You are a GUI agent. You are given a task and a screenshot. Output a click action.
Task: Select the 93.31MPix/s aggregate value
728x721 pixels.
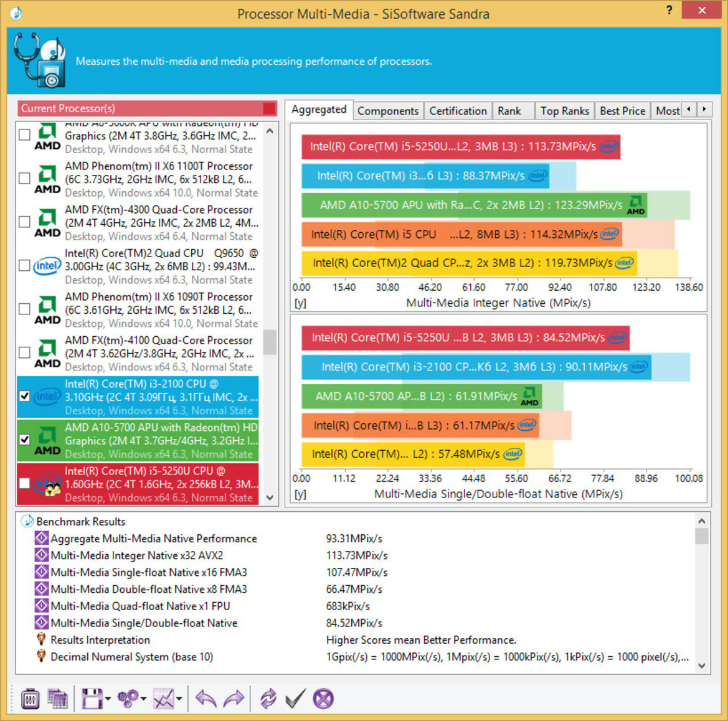tap(354, 539)
